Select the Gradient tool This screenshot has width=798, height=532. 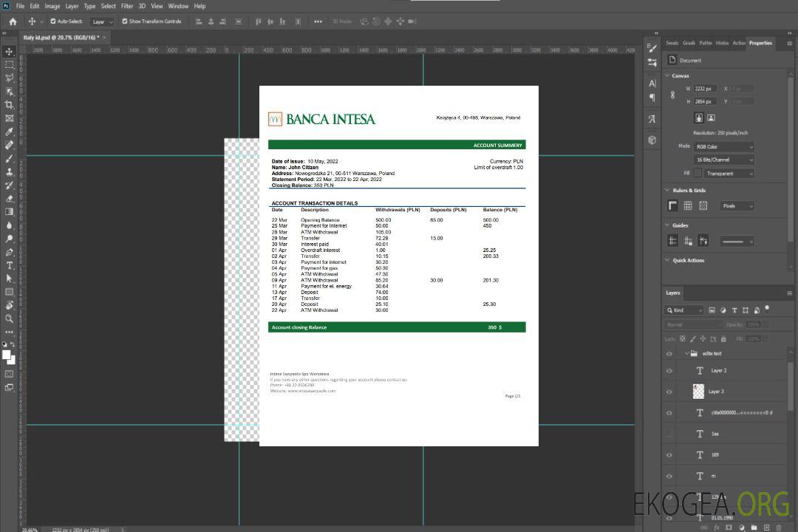pos(9,212)
